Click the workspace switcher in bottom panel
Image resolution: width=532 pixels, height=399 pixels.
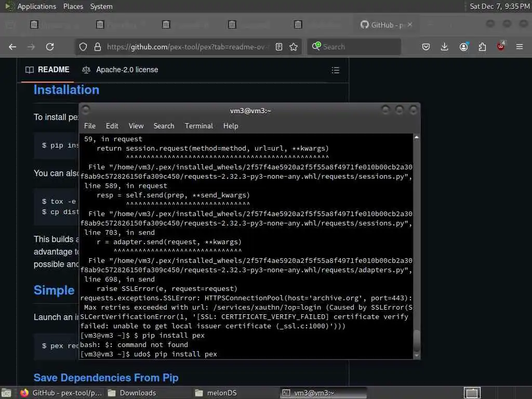[x=472, y=393]
